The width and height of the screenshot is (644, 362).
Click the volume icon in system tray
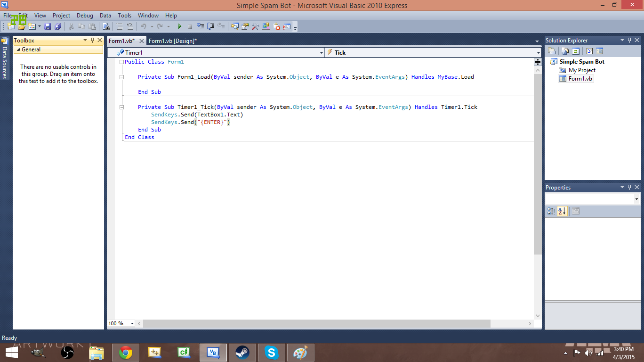[588, 353]
